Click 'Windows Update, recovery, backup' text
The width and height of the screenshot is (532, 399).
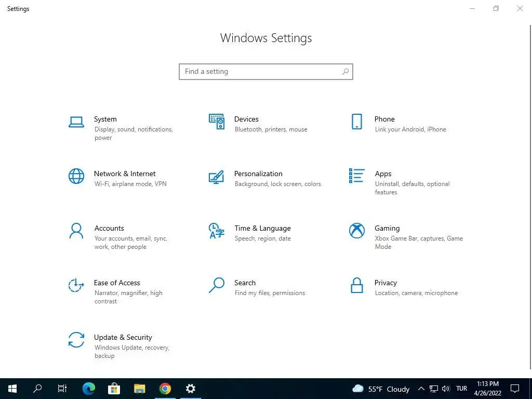[x=131, y=352]
